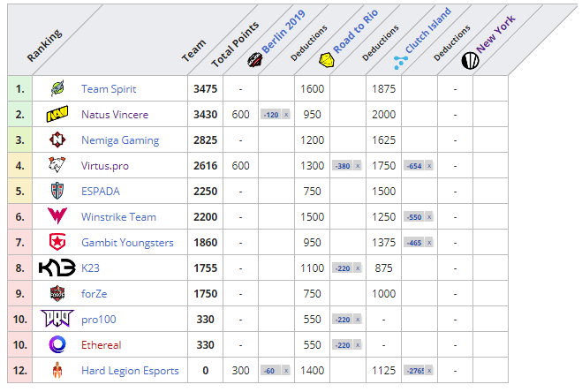Select Gambit Youngsters total points 1860
The height and width of the screenshot is (392, 582).
[205, 243]
